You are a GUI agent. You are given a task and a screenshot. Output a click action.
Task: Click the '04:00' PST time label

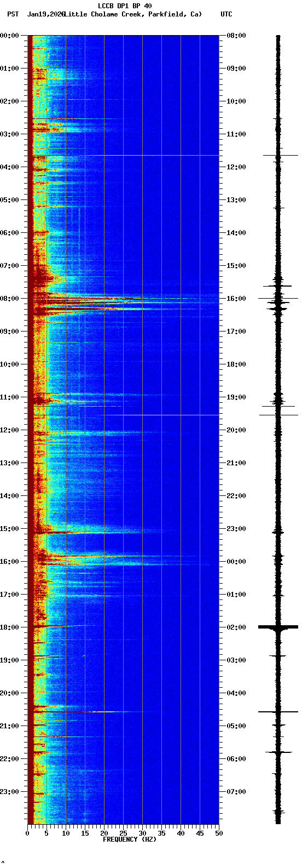pos(9,167)
